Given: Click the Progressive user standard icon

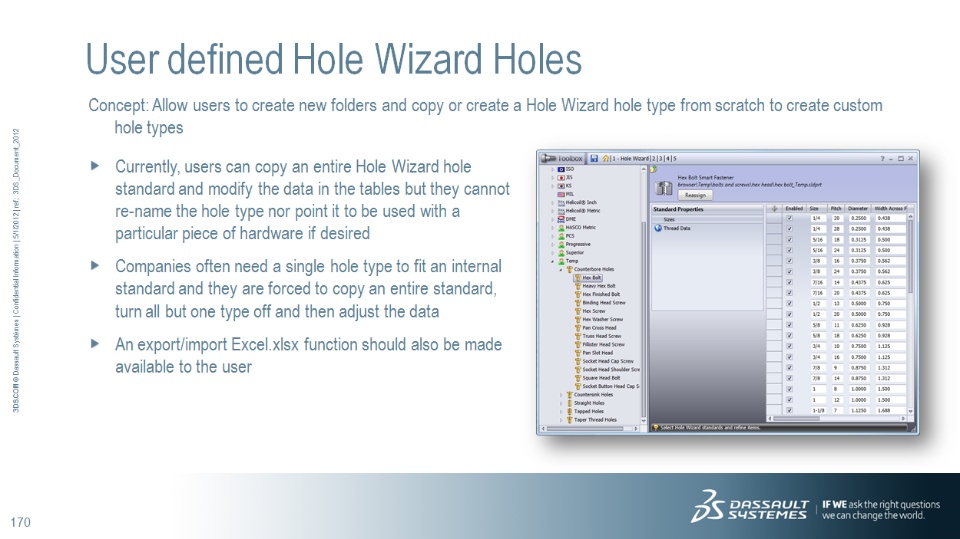Looking at the screenshot, I should 561,244.
